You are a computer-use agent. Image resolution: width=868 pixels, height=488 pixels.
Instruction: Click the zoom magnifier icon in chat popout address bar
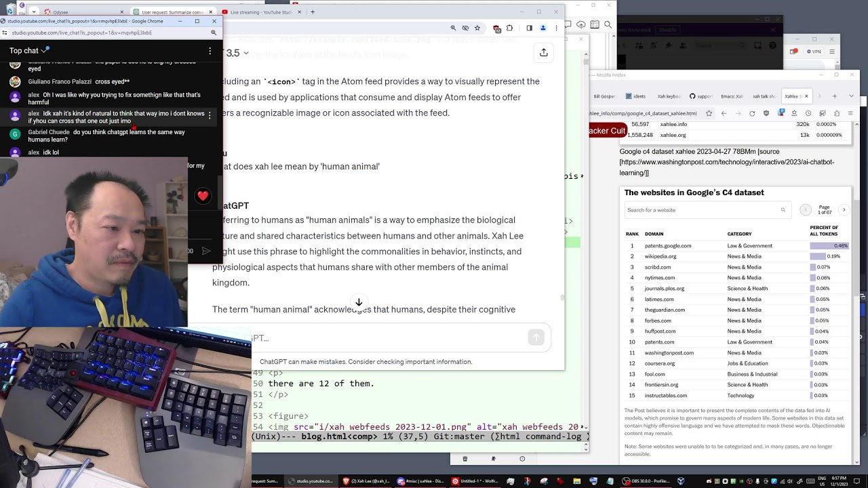214,32
